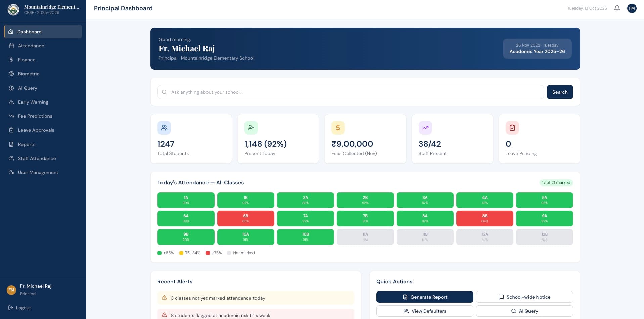Click the Generate Report button

click(425, 297)
